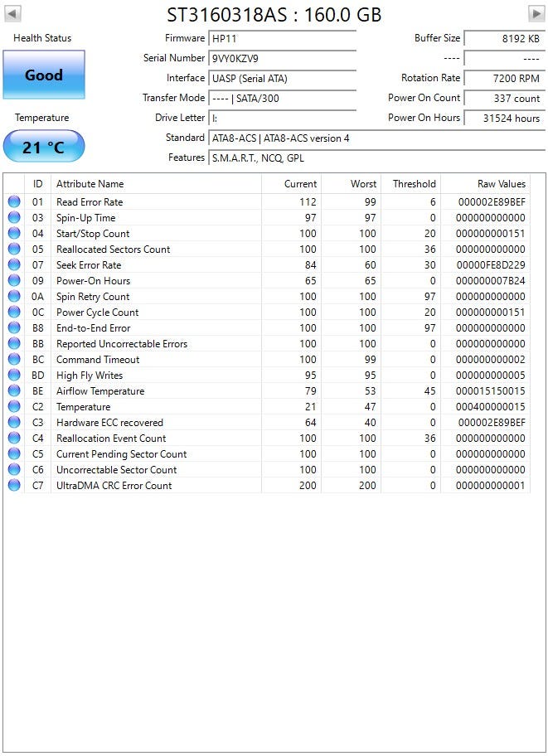Click the Serial Number field 9VY0KZV9
The width and height of the screenshot is (548, 756).
282,58
